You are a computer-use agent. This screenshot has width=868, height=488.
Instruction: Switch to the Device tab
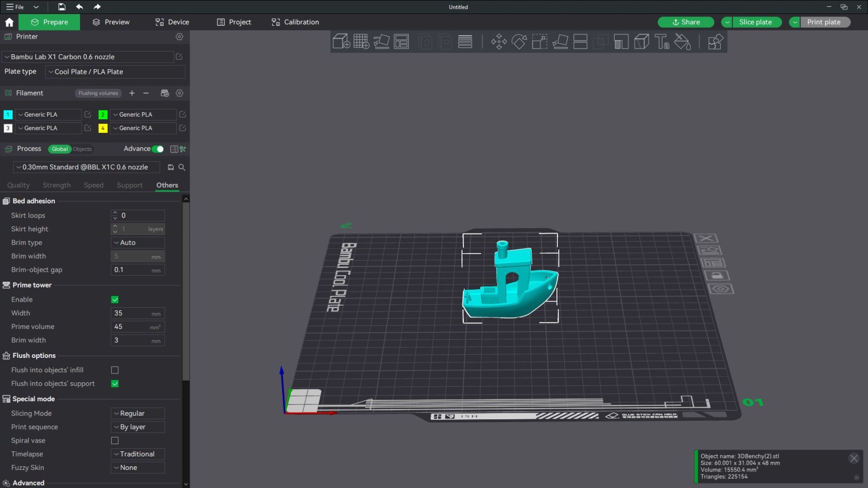pyautogui.click(x=172, y=22)
